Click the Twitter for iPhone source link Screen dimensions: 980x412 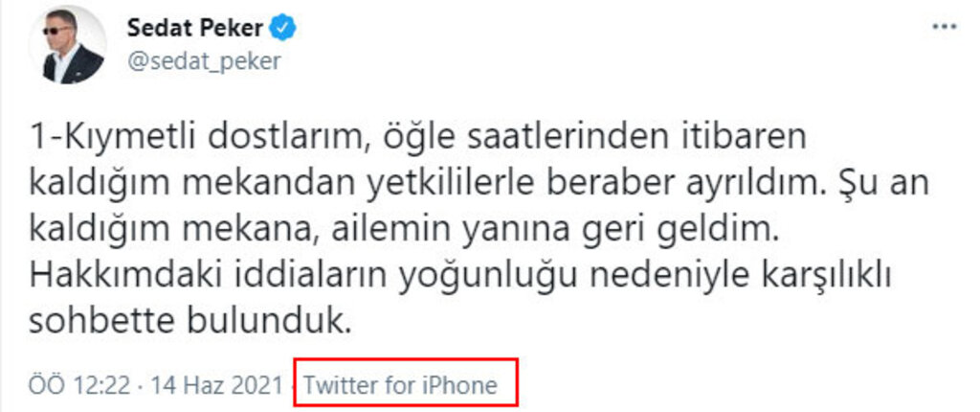click(400, 384)
